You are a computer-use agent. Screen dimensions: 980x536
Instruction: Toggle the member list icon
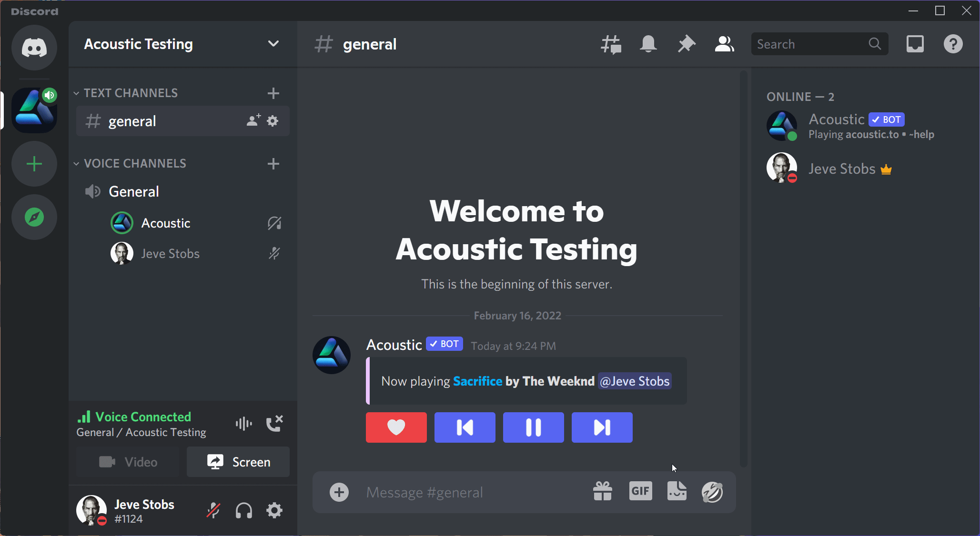pyautogui.click(x=724, y=44)
